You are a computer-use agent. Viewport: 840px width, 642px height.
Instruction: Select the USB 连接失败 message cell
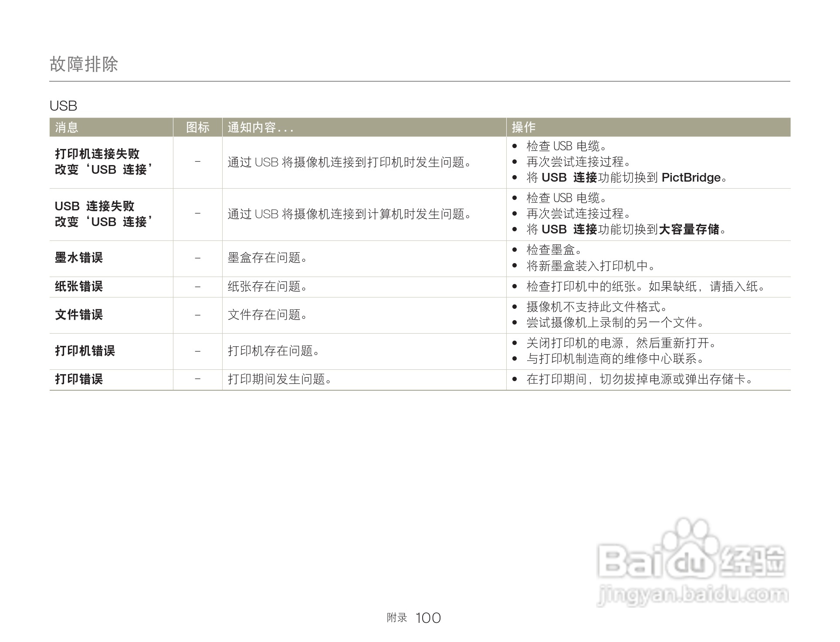point(95,206)
